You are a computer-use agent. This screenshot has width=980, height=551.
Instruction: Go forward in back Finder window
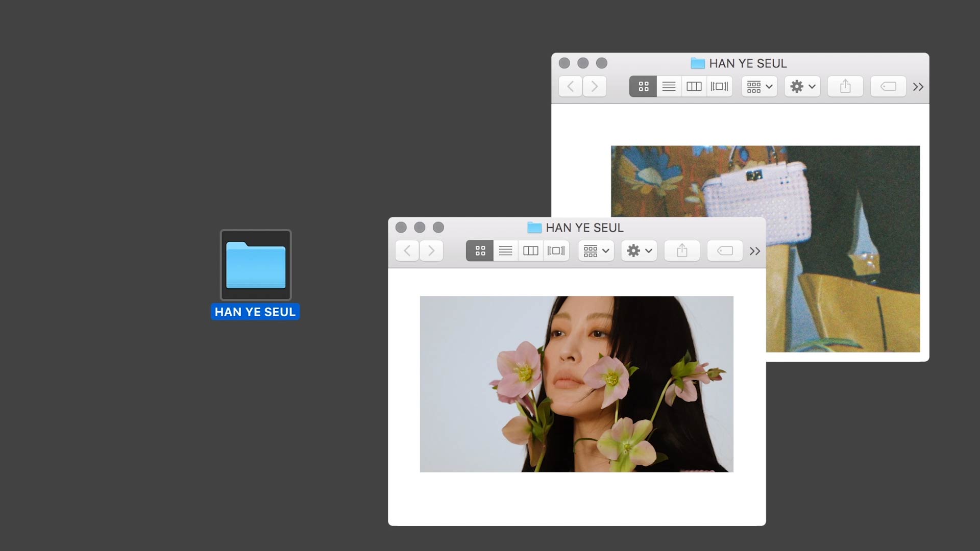coord(595,86)
